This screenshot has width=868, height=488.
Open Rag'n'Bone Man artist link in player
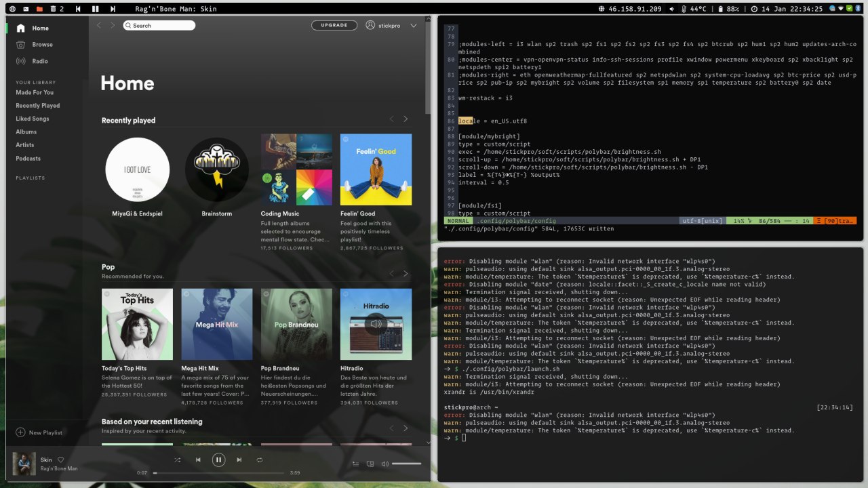[x=59, y=468]
